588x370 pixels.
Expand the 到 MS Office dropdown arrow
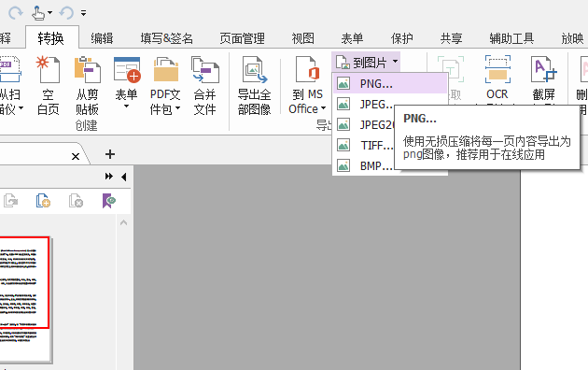[x=323, y=108]
